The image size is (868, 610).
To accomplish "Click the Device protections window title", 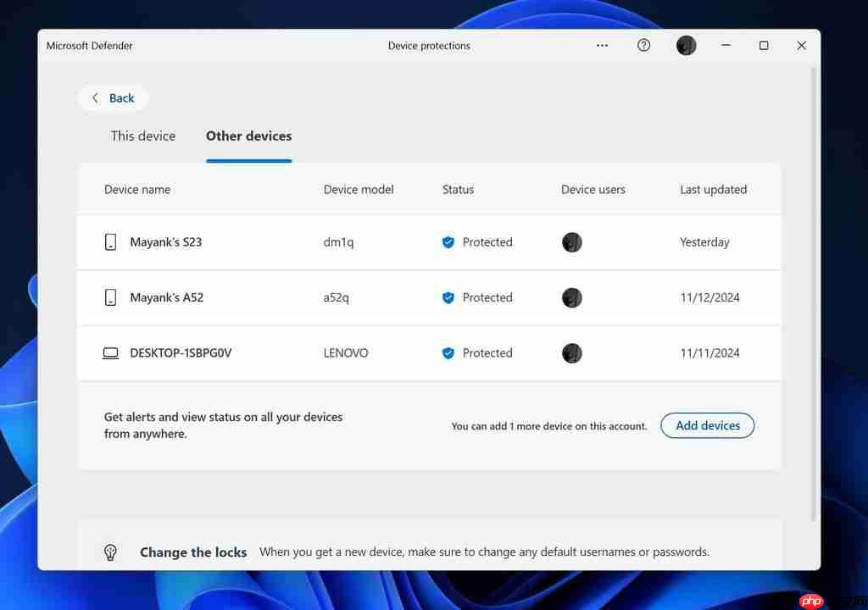I will point(429,46).
